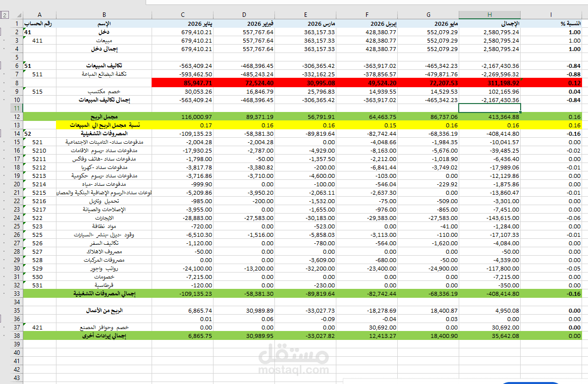The height and width of the screenshot is (384, 588).
Task: Click the yellow 'نسبة مجمل الربح الي المبيعات' cell
Action: point(104,125)
